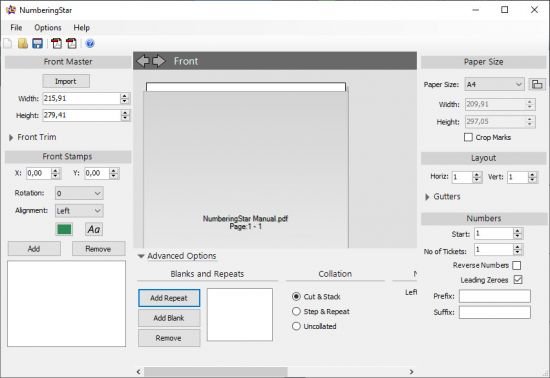This screenshot has width=550, height=378.
Task: Click the Horiz value field
Action: point(462,177)
